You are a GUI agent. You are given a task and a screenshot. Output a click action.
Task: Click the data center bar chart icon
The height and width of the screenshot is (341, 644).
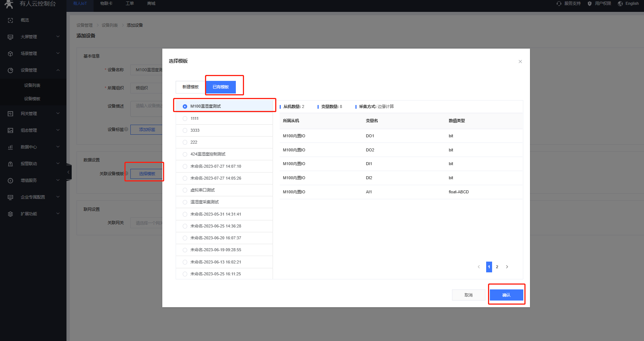point(10,147)
